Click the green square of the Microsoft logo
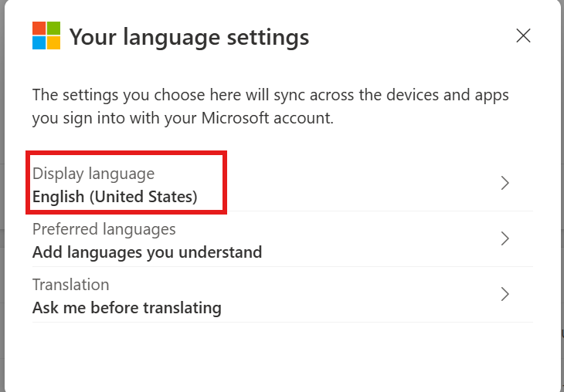Screen dimensions: 564x392 (x=53, y=28)
